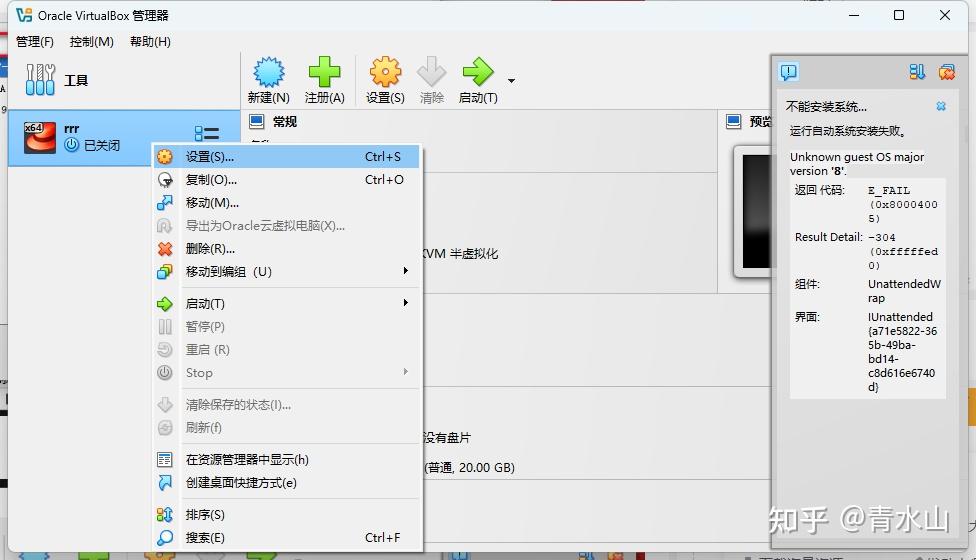The width and height of the screenshot is (976, 560).
Task: Click group icon beside 移动到编组
Action: pyautogui.click(x=165, y=272)
